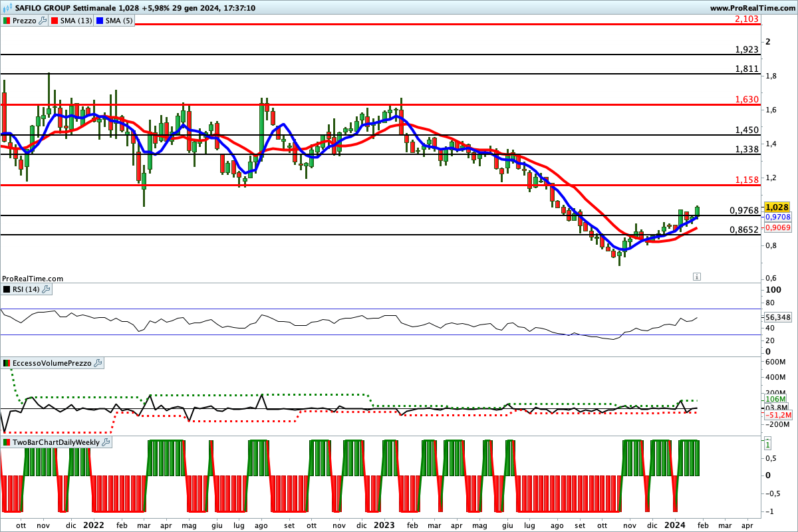The width and height of the screenshot is (798, 532).
Task: Click the EccessoVolumePrezzo panel label text
Action: click(52, 363)
